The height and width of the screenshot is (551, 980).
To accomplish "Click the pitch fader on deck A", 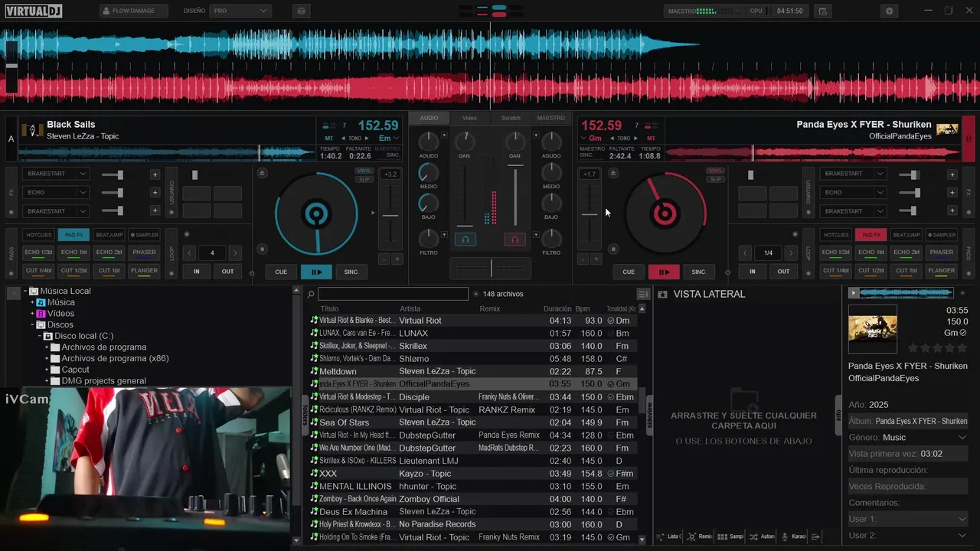I will pyautogui.click(x=390, y=217).
